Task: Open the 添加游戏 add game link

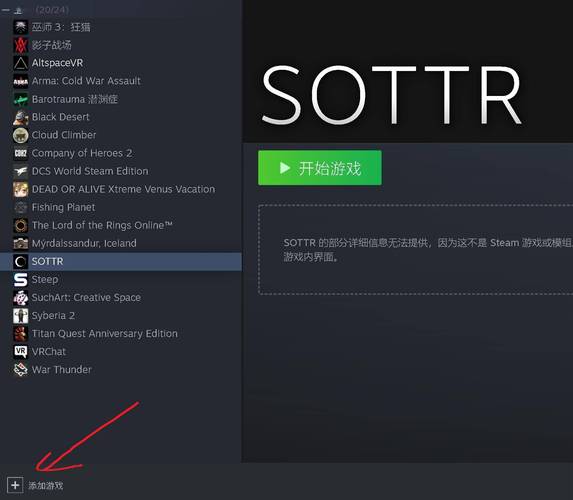Action: tap(46, 485)
